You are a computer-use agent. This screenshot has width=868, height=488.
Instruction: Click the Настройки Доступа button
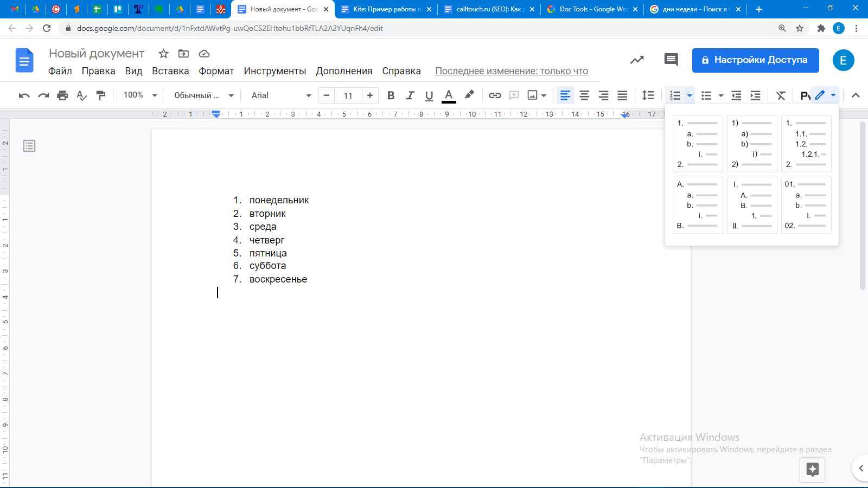[755, 60]
